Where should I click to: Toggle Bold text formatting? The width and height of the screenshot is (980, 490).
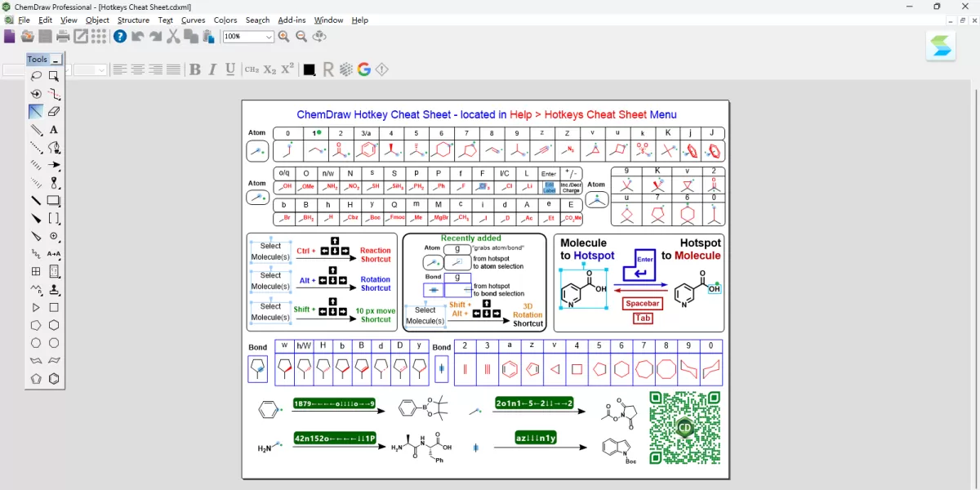pos(195,69)
